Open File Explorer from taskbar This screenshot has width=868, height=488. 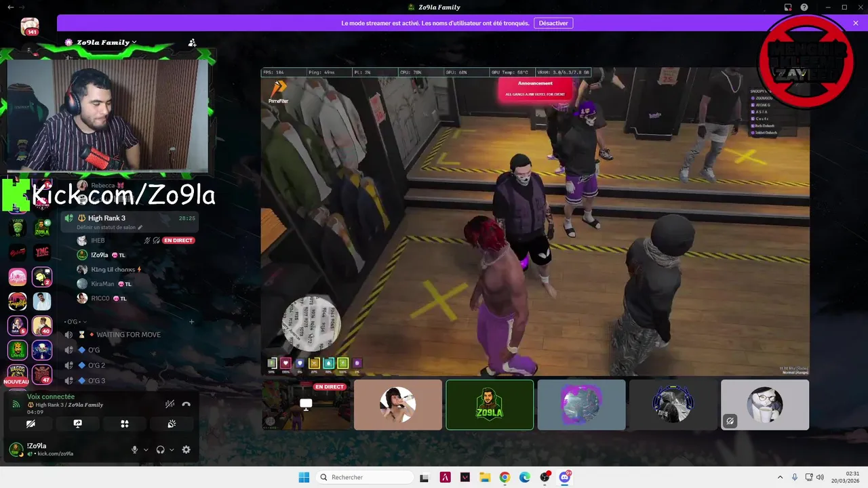click(485, 477)
